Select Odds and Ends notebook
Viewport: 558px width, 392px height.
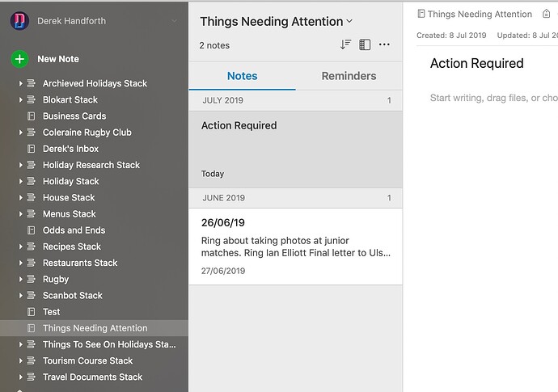pos(95,230)
